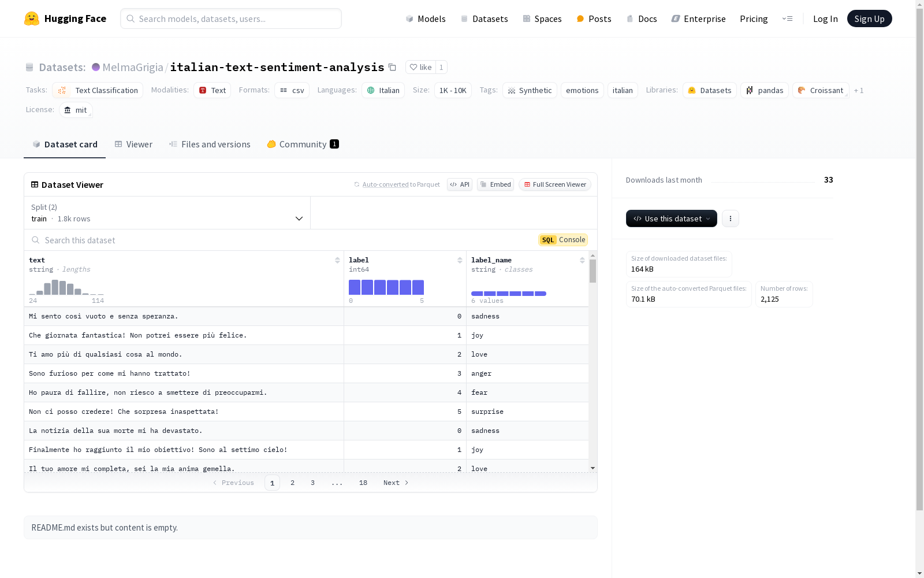
Task: Click the italian tag
Action: (623, 90)
